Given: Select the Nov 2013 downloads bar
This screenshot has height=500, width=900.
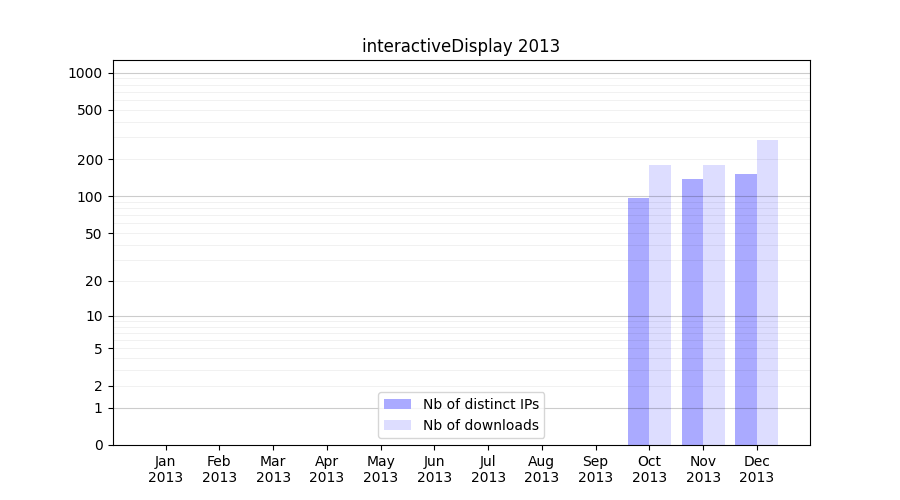Looking at the screenshot, I should pyautogui.click(x=714, y=305).
